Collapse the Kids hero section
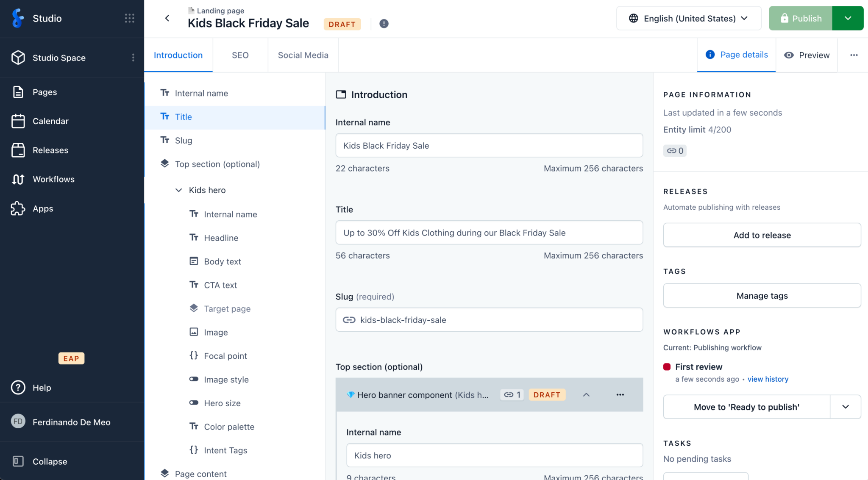868x480 pixels. tap(178, 190)
